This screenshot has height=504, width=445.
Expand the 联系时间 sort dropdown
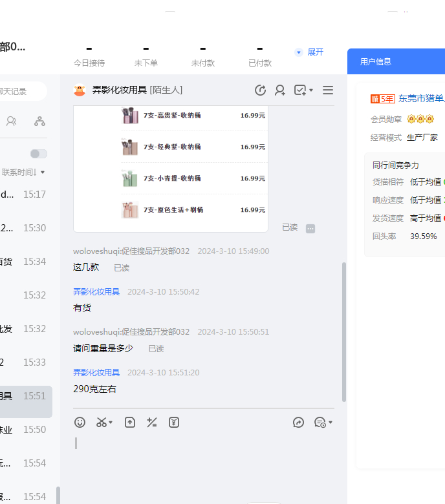click(x=25, y=173)
